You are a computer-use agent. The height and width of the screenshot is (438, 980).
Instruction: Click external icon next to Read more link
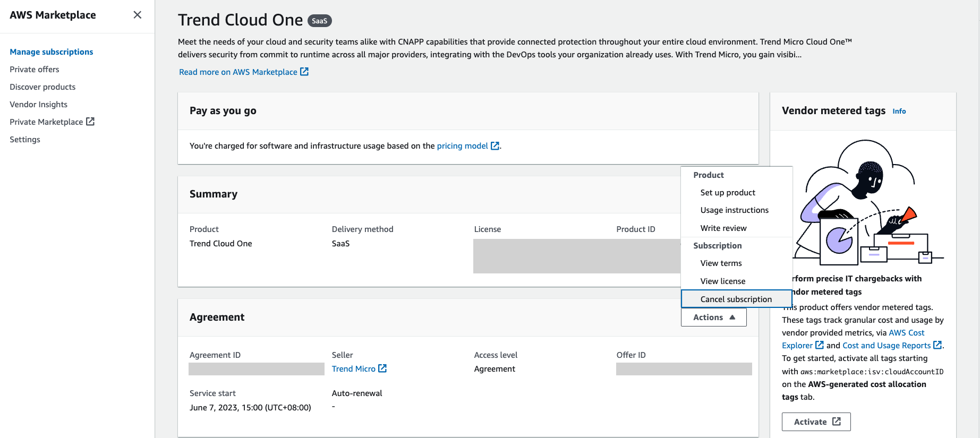(304, 72)
